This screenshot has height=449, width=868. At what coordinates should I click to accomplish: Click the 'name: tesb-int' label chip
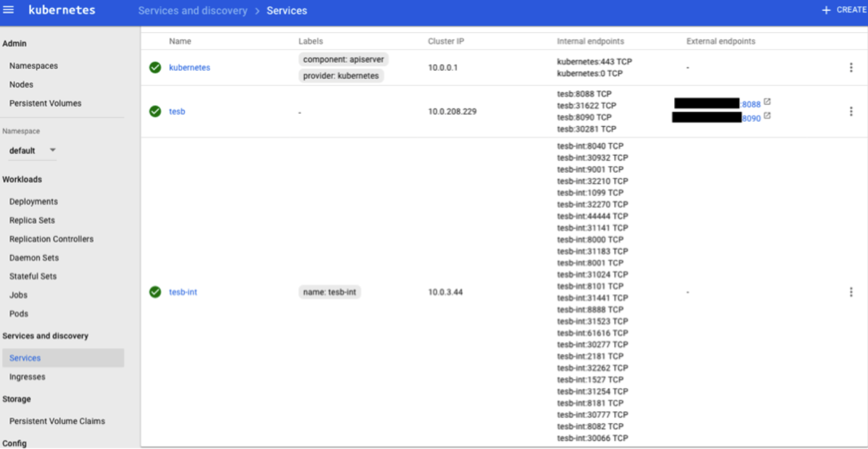(x=330, y=292)
